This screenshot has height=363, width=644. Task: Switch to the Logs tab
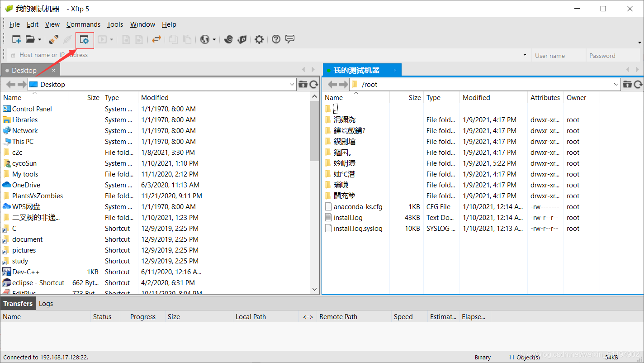(46, 304)
